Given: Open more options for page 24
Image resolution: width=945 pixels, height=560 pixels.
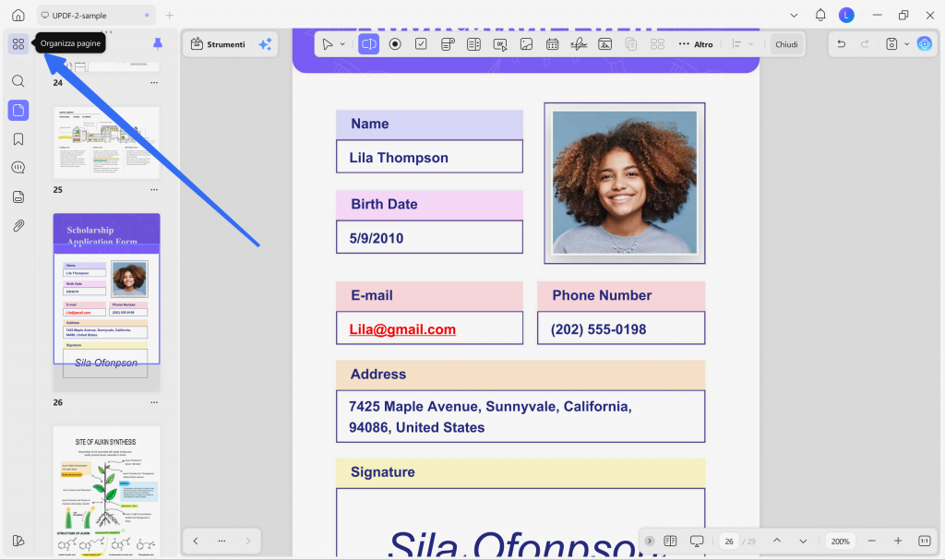Looking at the screenshot, I should [x=154, y=83].
